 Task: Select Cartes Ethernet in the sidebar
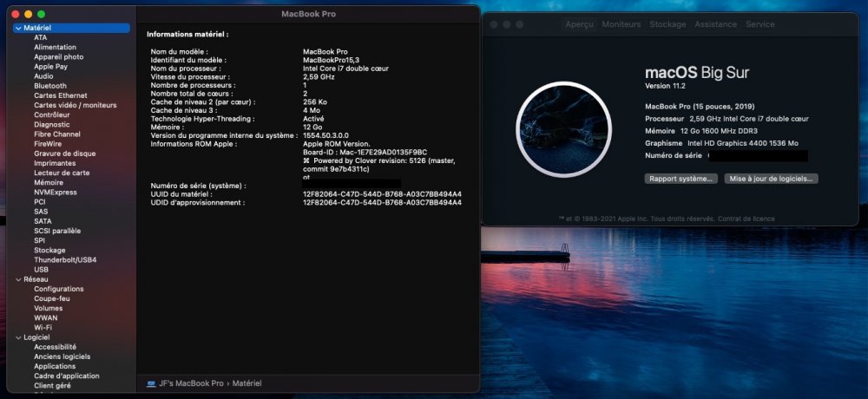(x=61, y=95)
